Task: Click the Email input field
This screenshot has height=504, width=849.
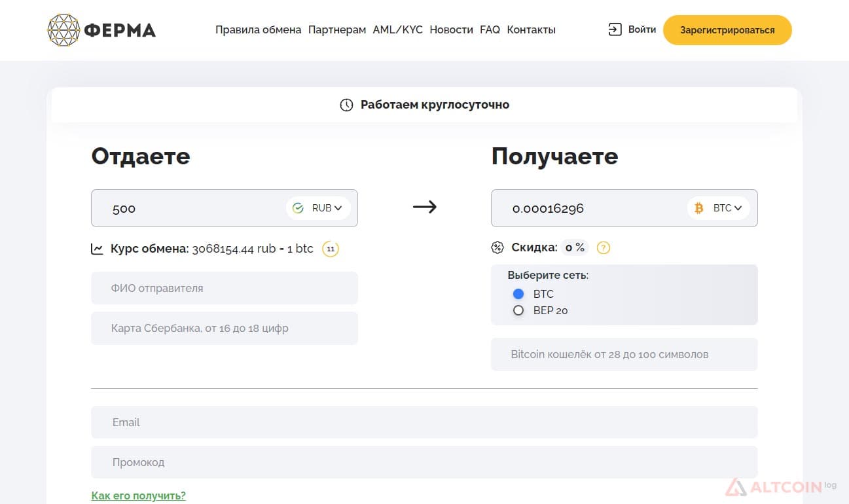Action: [x=424, y=422]
